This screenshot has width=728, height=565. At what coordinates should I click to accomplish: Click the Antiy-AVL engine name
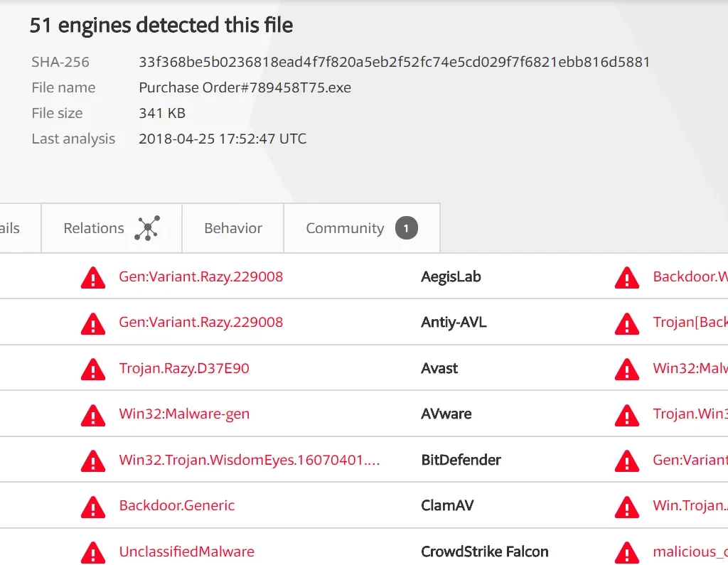click(454, 322)
